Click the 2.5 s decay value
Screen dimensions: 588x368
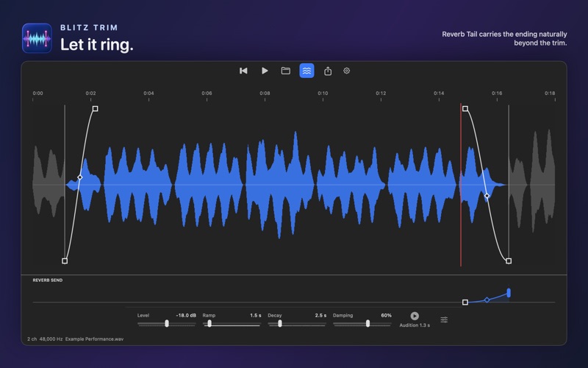pos(320,316)
